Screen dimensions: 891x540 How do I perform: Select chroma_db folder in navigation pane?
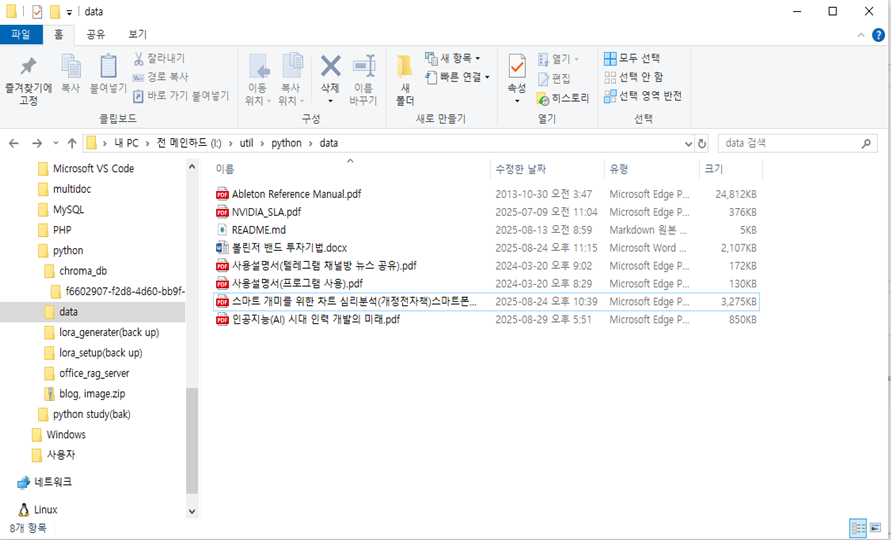click(83, 271)
